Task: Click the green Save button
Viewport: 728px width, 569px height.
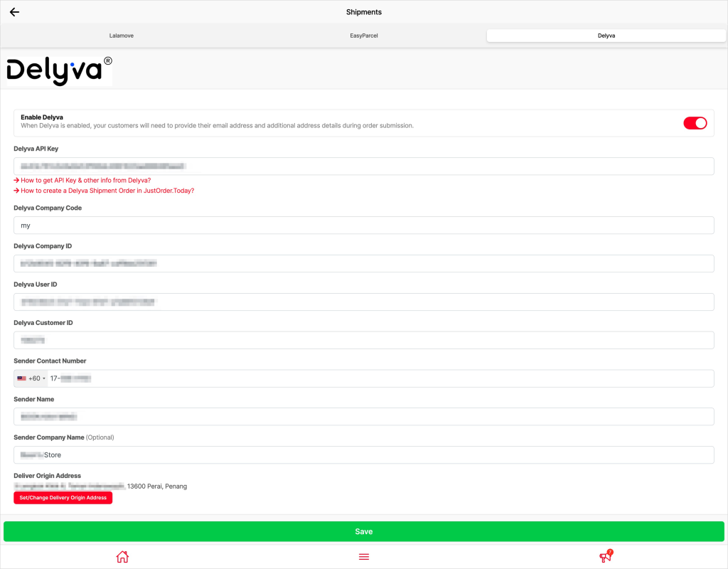Action: point(364,531)
